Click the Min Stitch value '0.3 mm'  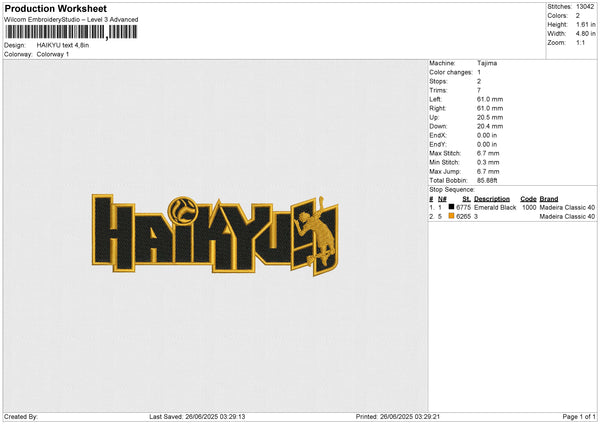pyautogui.click(x=488, y=162)
